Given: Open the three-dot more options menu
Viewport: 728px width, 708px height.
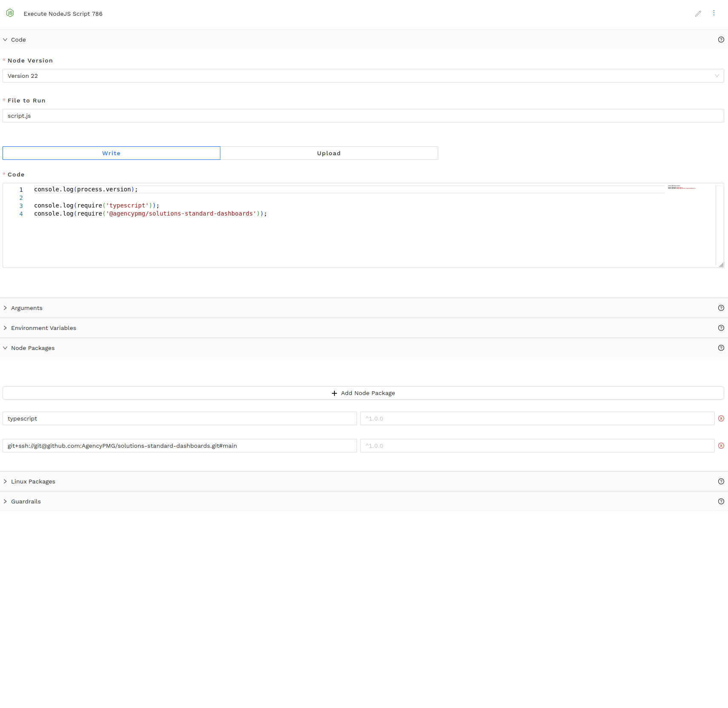Looking at the screenshot, I should 714,13.
